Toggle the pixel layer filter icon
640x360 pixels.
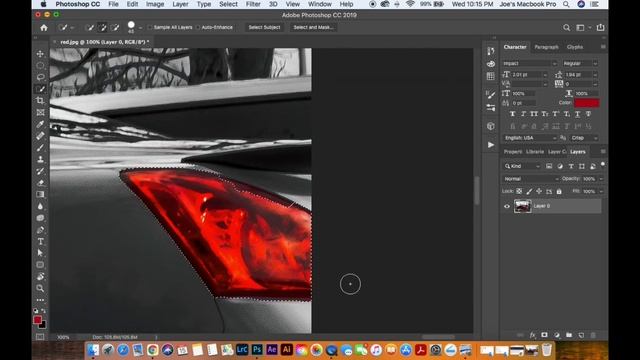tap(549, 166)
